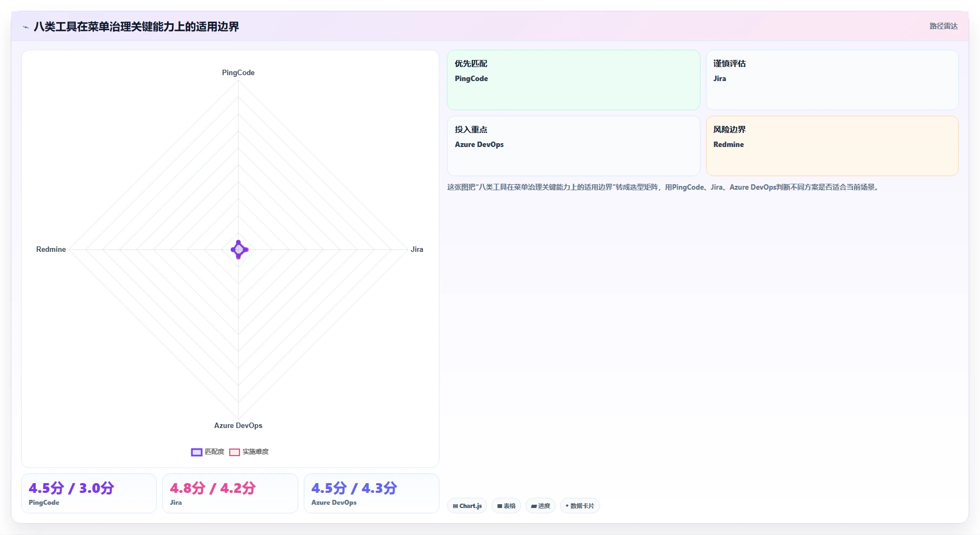Open the 投入重点 Azure DevOps card
Screen dimensions: 980x535
pyautogui.click(x=574, y=146)
